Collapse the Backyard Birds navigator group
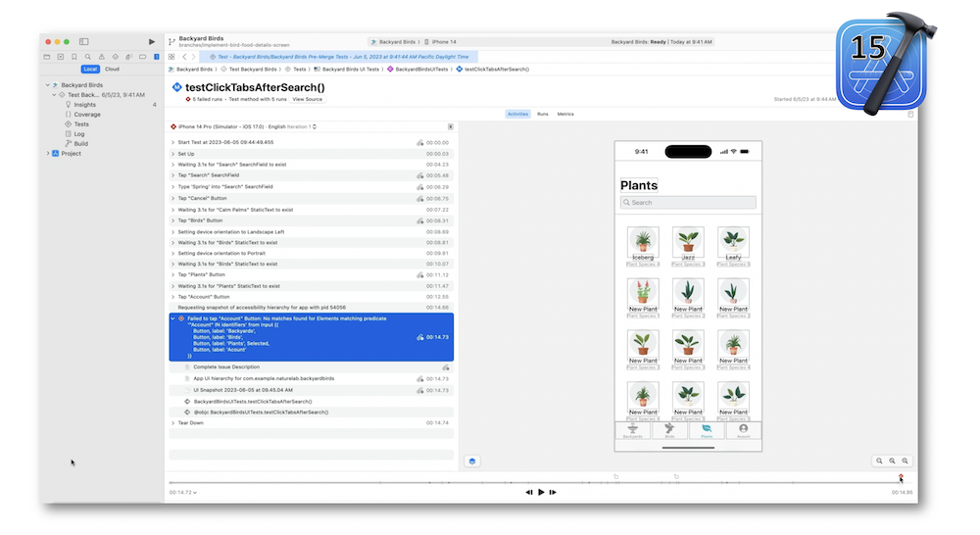This screenshot has width=980, height=535. tap(47, 85)
